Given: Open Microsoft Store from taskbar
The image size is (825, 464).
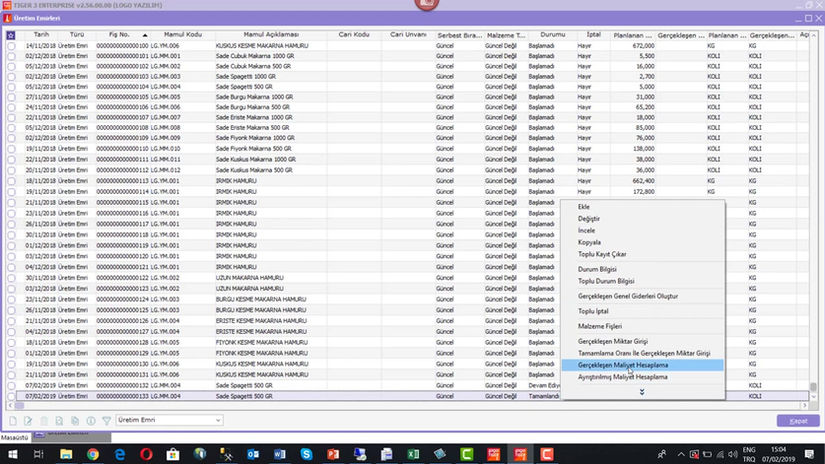Looking at the screenshot, I should 173,454.
